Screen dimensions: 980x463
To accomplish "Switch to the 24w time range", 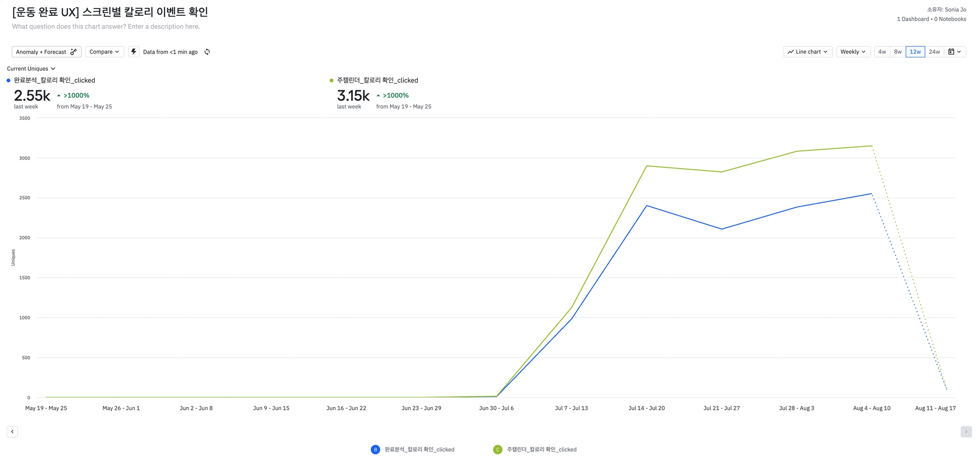I will pyautogui.click(x=934, y=52).
